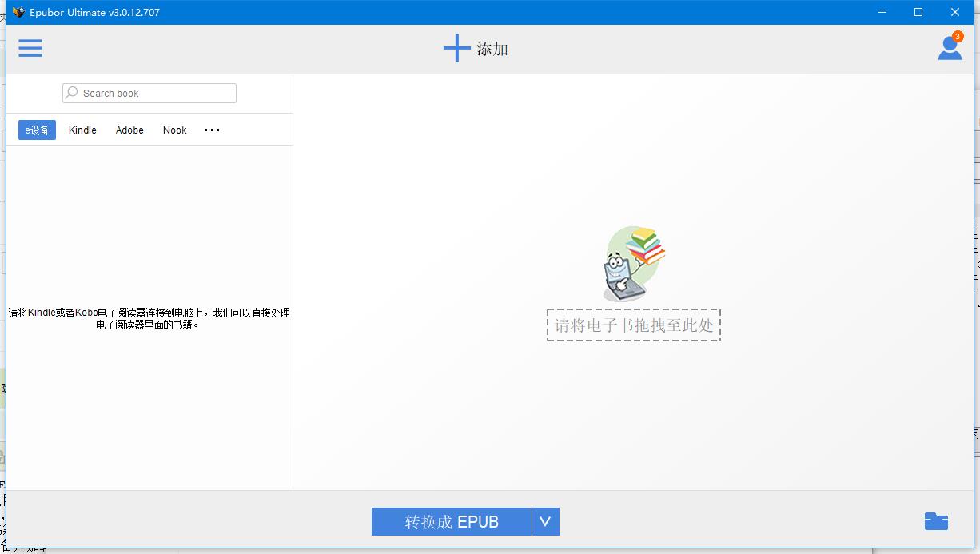Click the orange notification badge on the account icon
Screen dimensions: 980x554
[x=958, y=37]
